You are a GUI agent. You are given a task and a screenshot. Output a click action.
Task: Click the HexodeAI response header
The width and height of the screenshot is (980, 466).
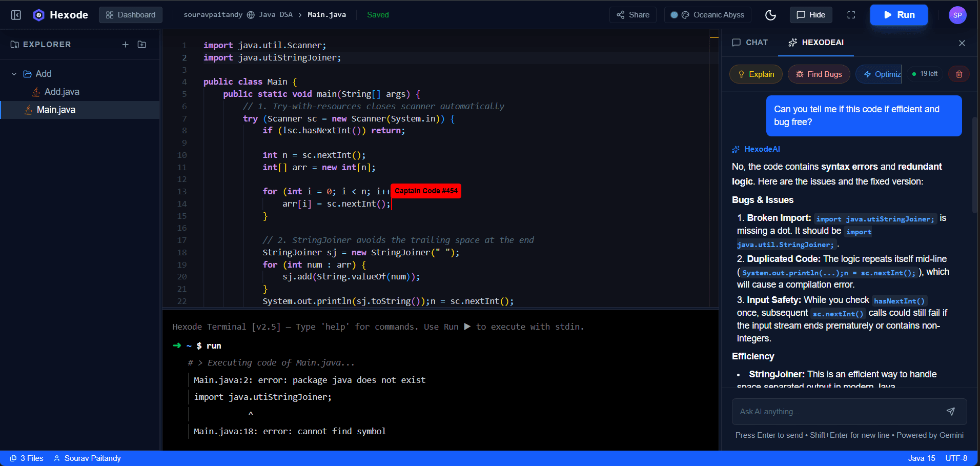point(756,149)
